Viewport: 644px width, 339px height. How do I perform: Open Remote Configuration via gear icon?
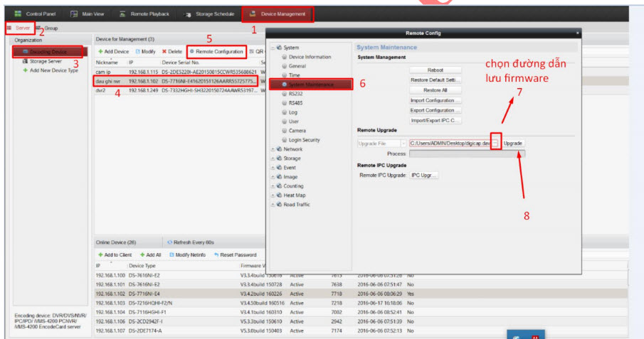tap(192, 51)
